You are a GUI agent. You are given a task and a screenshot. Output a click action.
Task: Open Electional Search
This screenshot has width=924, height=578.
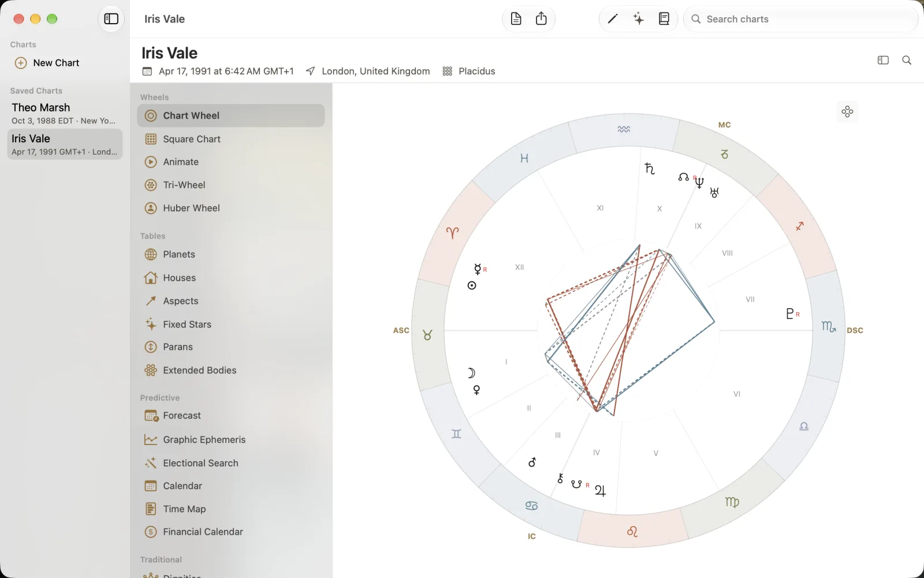pos(231,463)
